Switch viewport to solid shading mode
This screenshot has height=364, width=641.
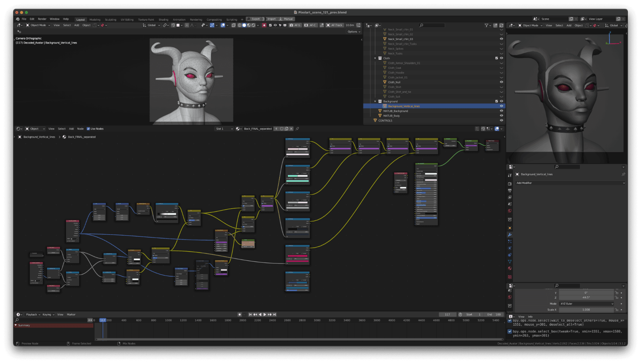[244, 25]
